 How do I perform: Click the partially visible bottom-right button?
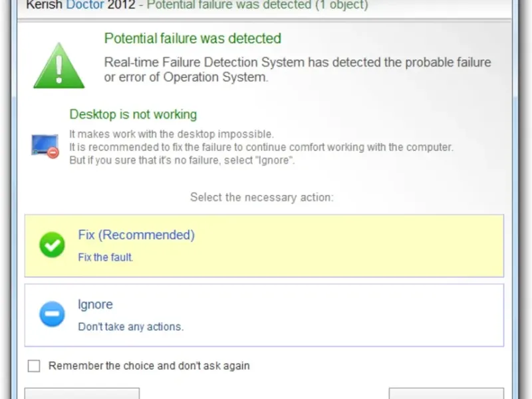point(446,394)
